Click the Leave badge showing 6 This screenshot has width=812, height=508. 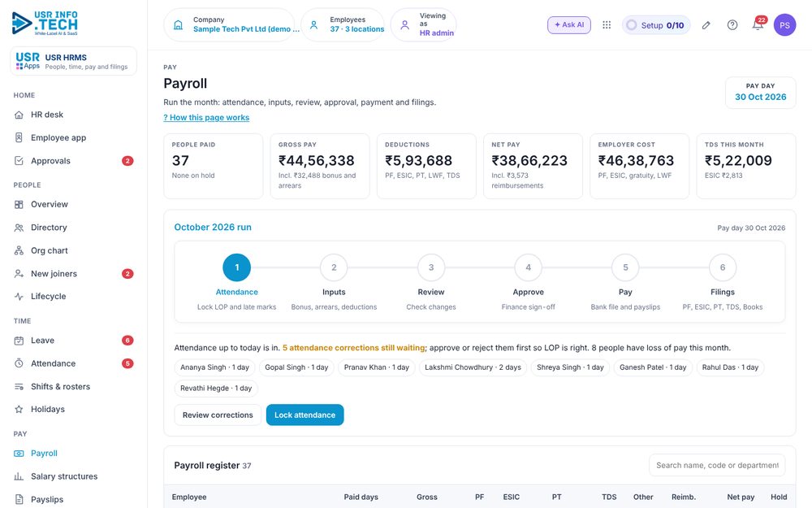[x=127, y=341]
